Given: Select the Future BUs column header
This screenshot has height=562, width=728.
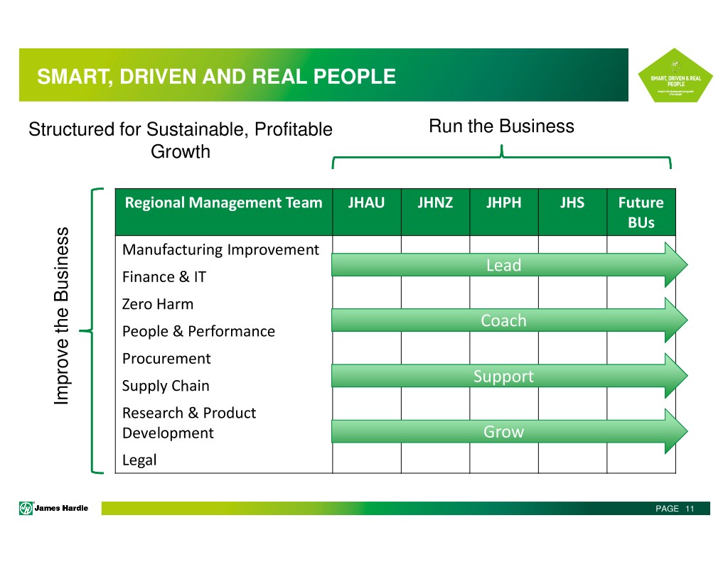Looking at the screenshot, I should (641, 212).
